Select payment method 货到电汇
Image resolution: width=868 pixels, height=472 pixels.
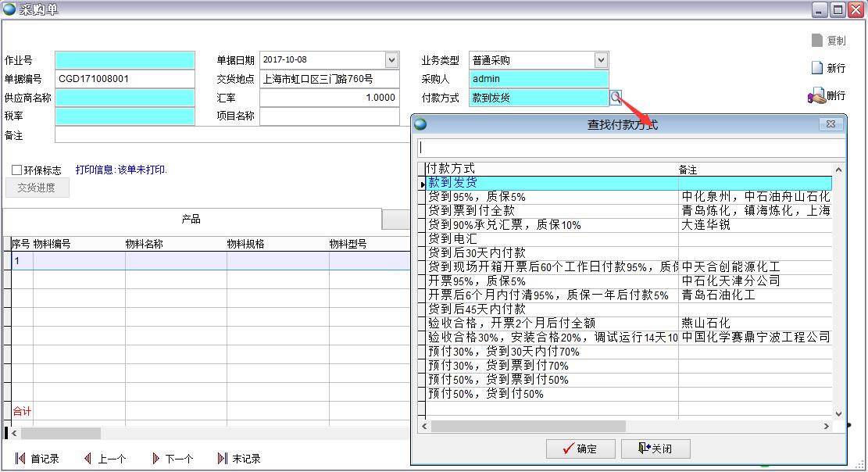click(453, 239)
